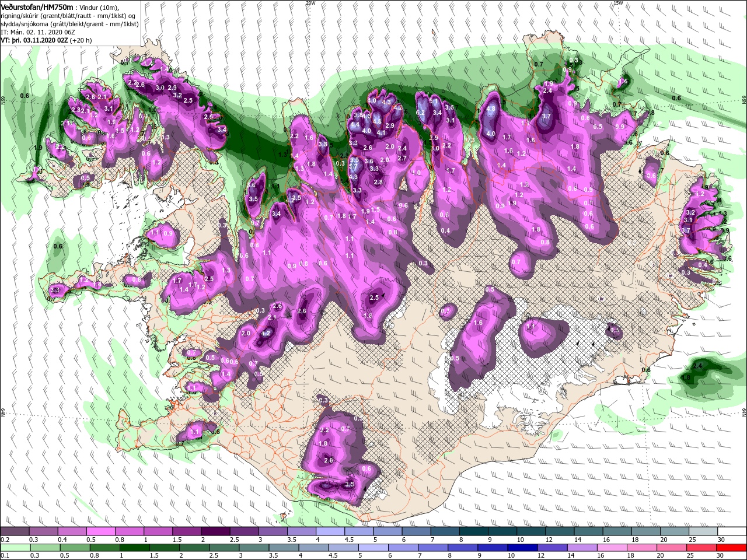Pick the gray-teal 3–3.5 rain legend swatch
This screenshot has height=560, width=747.
pyautogui.click(x=254, y=548)
